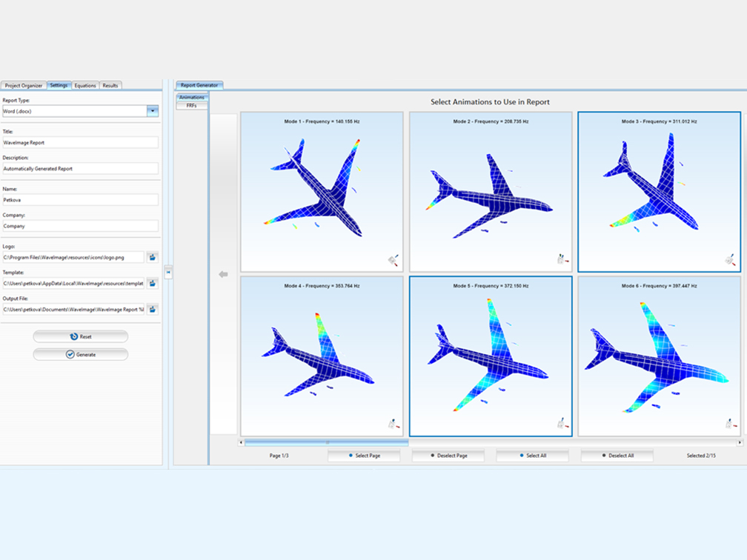Click the corner icon in the Mode 1 thumbnail
This screenshot has width=747, height=560.
point(393,260)
